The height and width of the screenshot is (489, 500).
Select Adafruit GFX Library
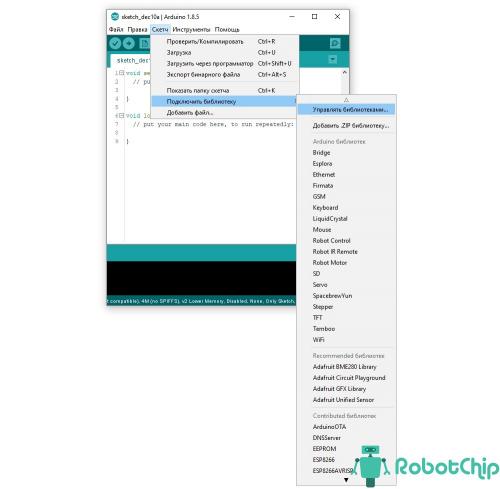point(346,389)
